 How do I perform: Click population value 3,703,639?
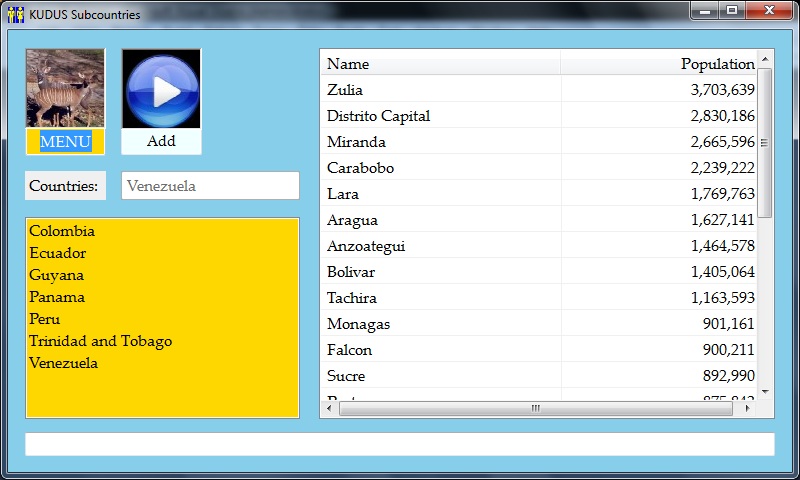(722, 90)
